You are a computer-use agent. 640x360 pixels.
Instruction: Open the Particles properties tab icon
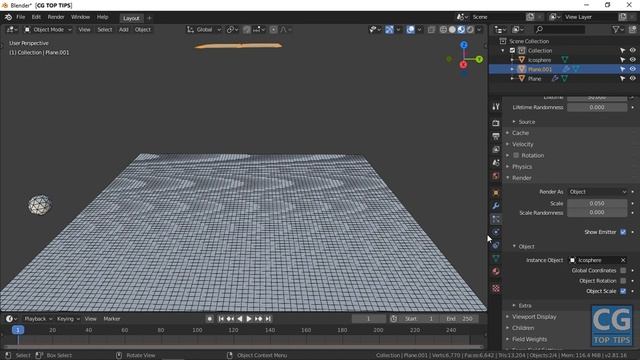pos(496,219)
